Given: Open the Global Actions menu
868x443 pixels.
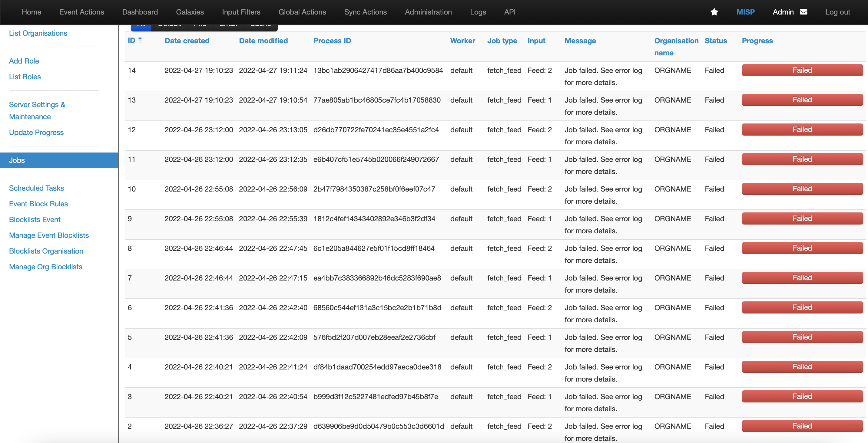Looking at the screenshot, I should (x=302, y=12).
